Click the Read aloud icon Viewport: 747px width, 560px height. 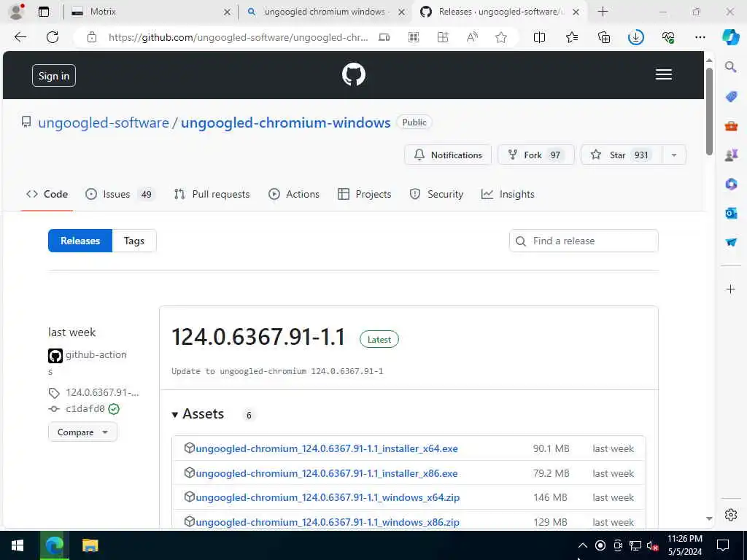tap(472, 37)
